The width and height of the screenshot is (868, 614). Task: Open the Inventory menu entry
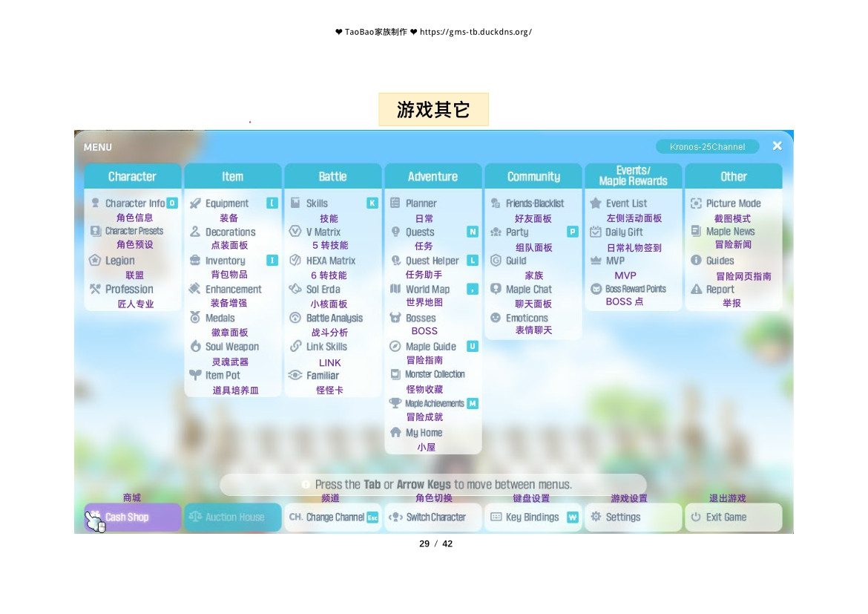pyautogui.click(x=225, y=261)
